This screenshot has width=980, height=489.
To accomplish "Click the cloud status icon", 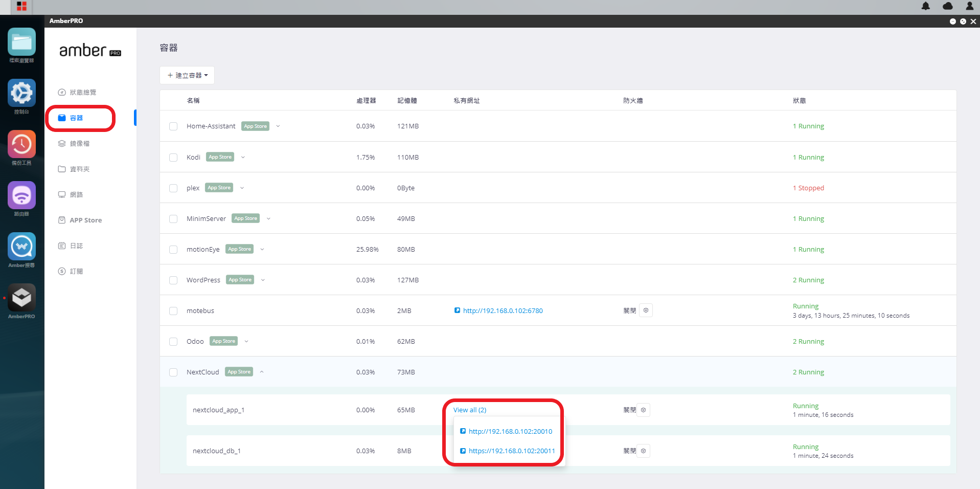I will pos(948,6).
